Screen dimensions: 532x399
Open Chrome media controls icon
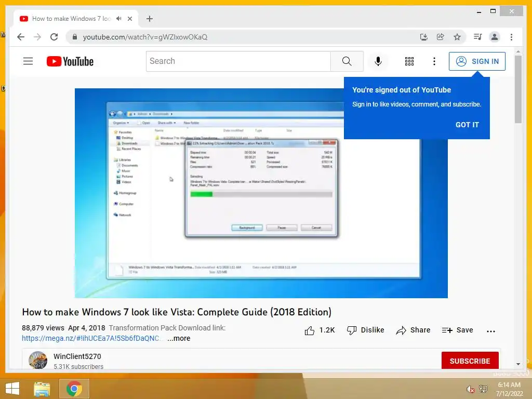(x=478, y=37)
